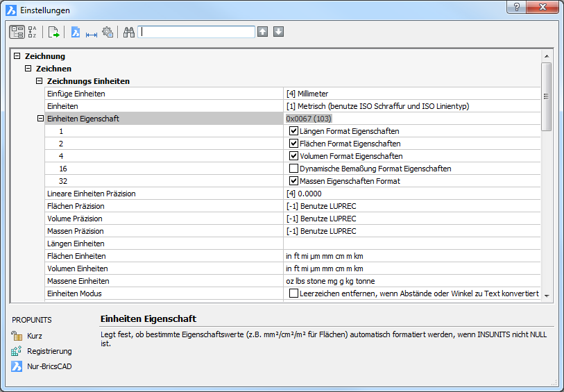This screenshot has height=392, width=564.
Task: Jump to Program options gear icon
Action: pos(108,32)
